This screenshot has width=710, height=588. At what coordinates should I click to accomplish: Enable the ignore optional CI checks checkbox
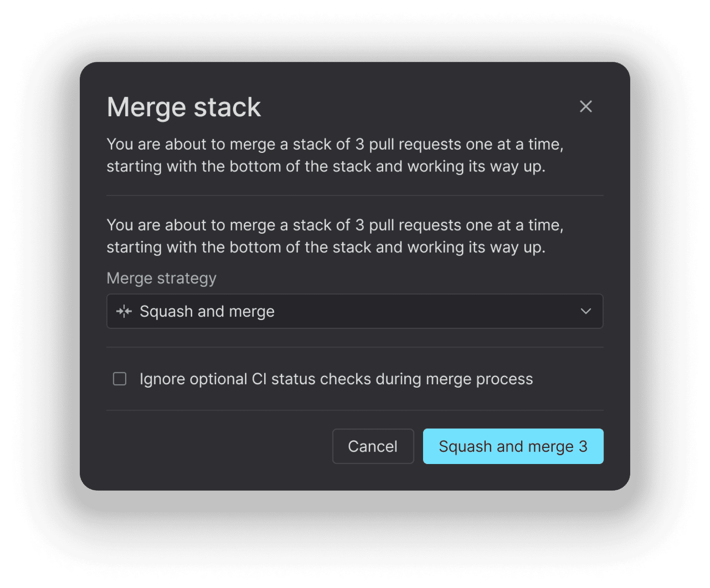[x=120, y=379]
